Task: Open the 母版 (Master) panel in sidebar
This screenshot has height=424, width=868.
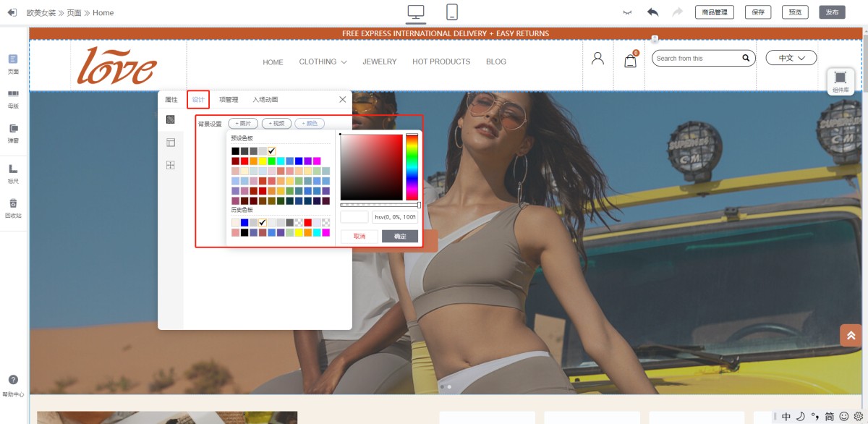Action: 13,98
